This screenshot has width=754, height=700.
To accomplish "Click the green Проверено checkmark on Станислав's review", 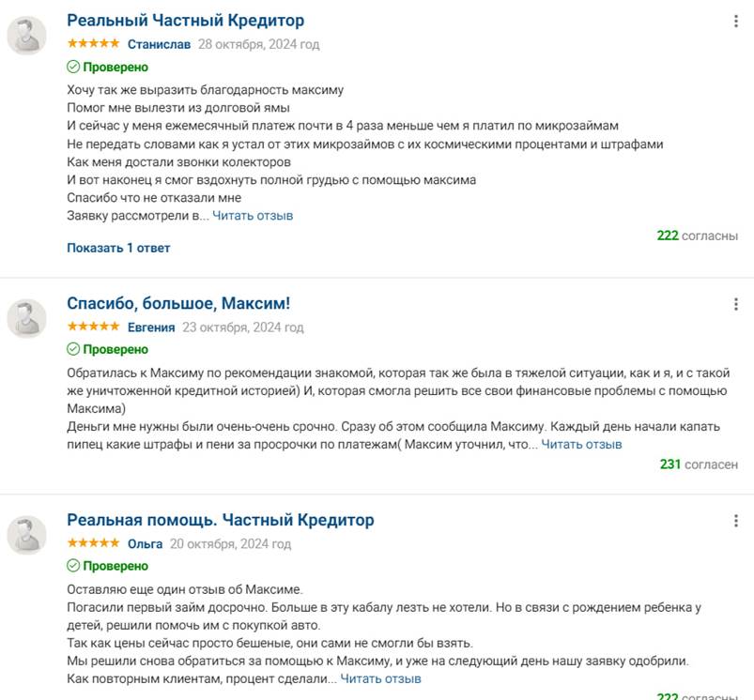I will tap(73, 68).
